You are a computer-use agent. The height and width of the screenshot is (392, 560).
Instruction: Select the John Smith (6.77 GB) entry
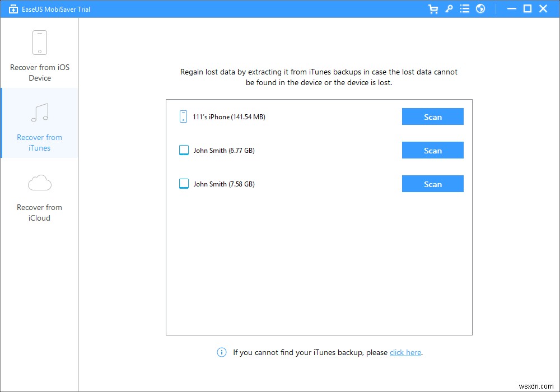coord(224,150)
